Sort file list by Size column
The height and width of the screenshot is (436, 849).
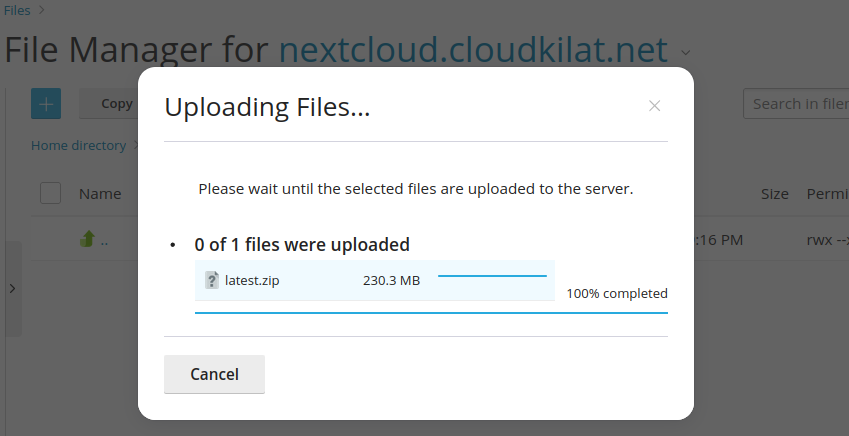tap(775, 194)
